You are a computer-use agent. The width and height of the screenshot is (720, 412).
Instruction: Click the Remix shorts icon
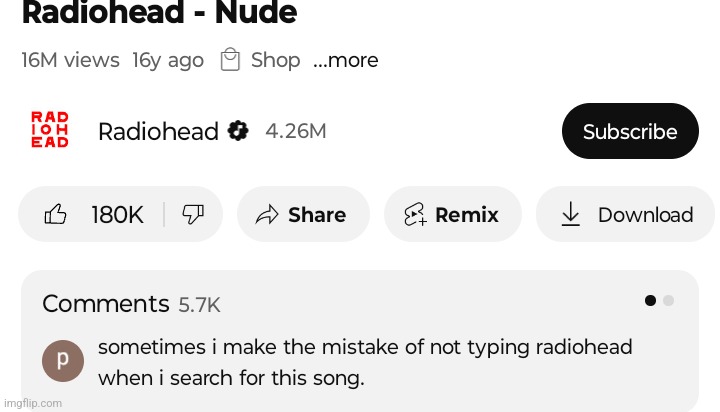point(415,214)
